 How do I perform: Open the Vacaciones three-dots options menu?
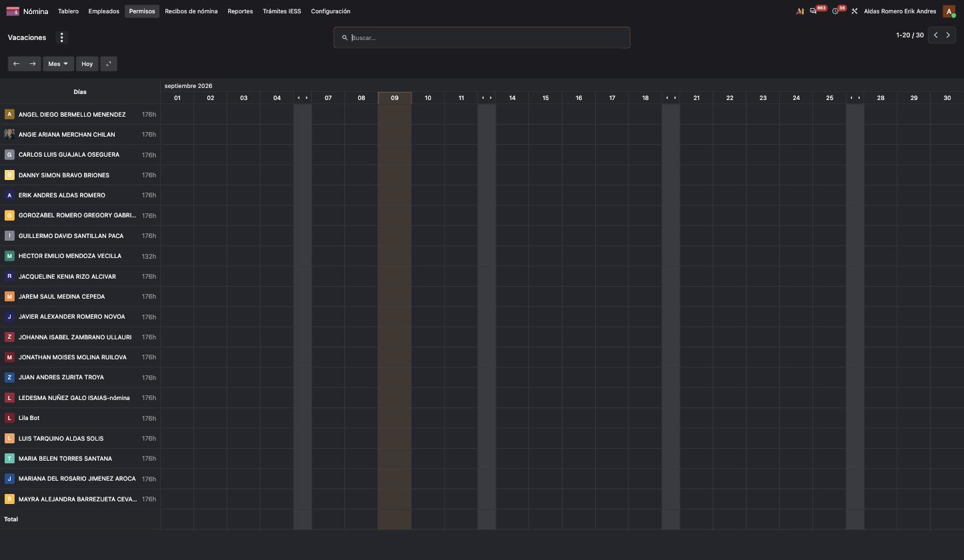(61, 37)
